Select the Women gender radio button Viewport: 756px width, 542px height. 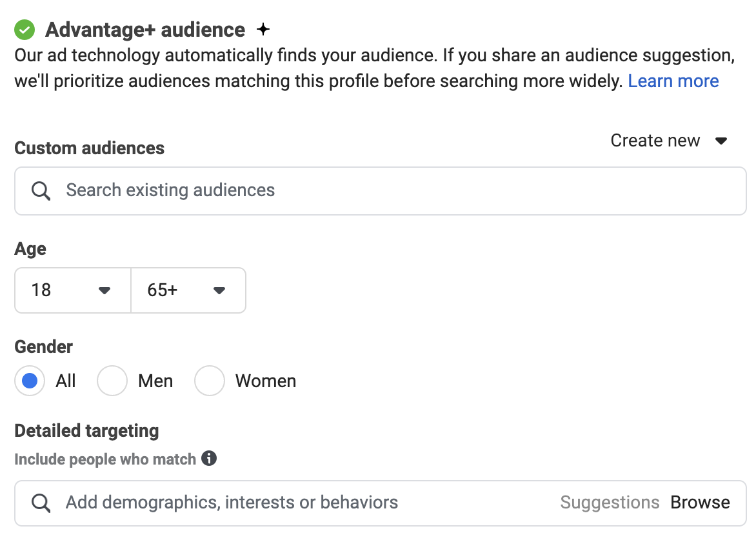point(210,381)
